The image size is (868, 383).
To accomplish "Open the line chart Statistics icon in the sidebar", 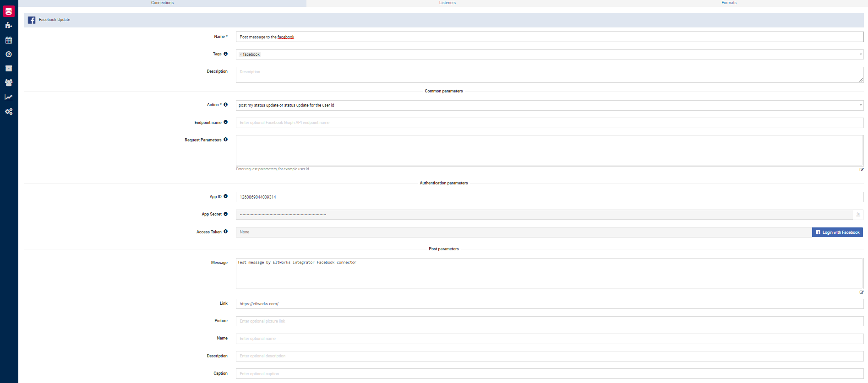I will coord(9,97).
